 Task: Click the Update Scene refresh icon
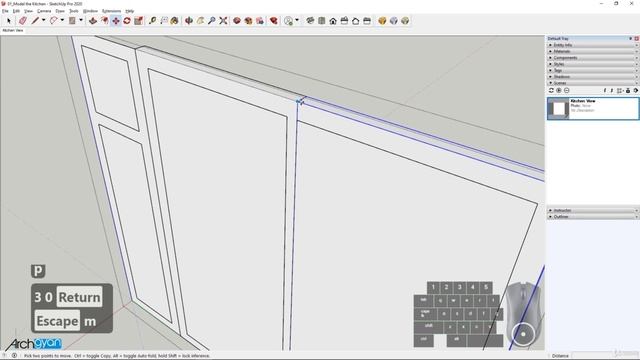551,90
